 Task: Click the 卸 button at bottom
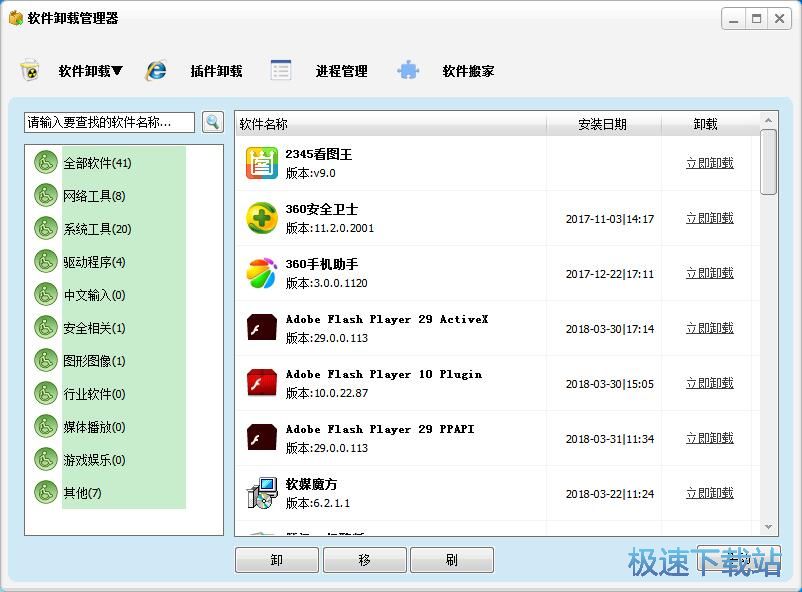pyautogui.click(x=277, y=560)
